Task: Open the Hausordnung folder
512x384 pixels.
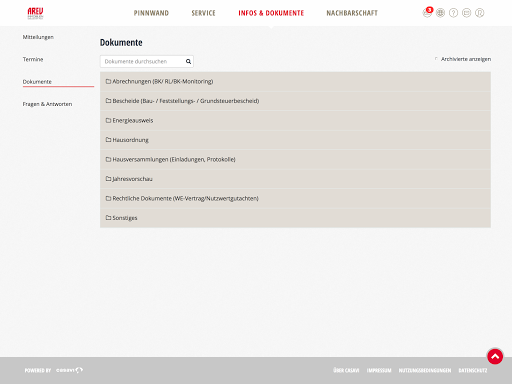Action: [295, 140]
